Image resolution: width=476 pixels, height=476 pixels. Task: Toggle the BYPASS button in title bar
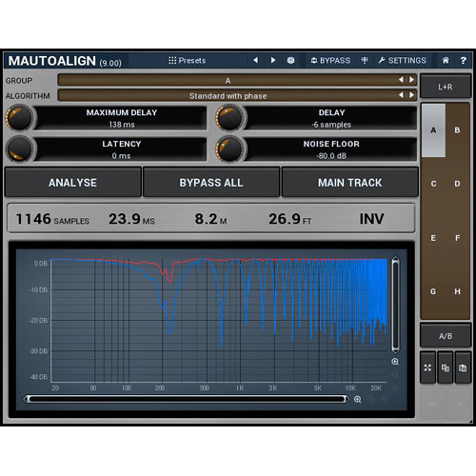[330, 60]
